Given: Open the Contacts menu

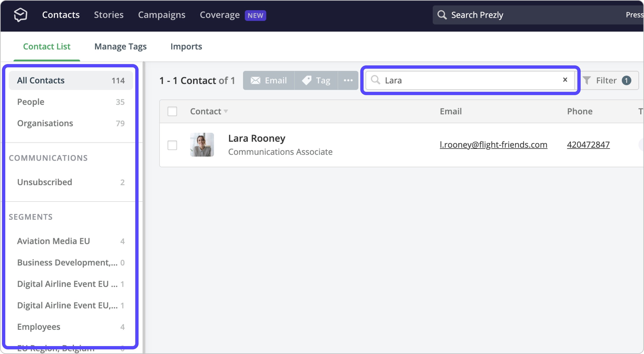Looking at the screenshot, I should [61, 15].
